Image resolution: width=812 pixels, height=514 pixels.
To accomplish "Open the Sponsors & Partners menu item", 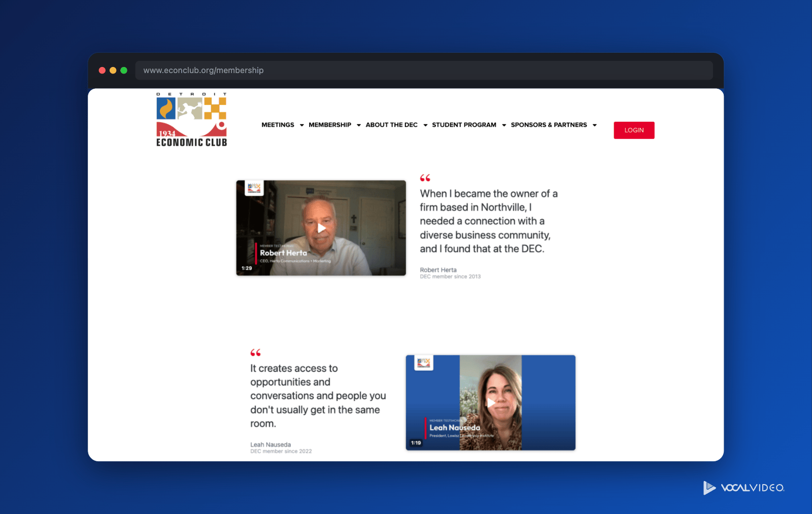I will coord(549,125).
